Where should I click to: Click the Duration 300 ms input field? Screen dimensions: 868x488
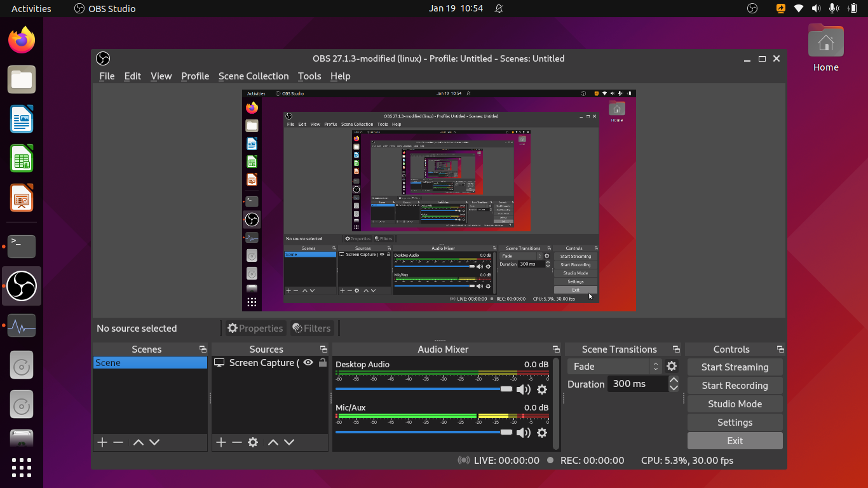(x=637, y=384)
